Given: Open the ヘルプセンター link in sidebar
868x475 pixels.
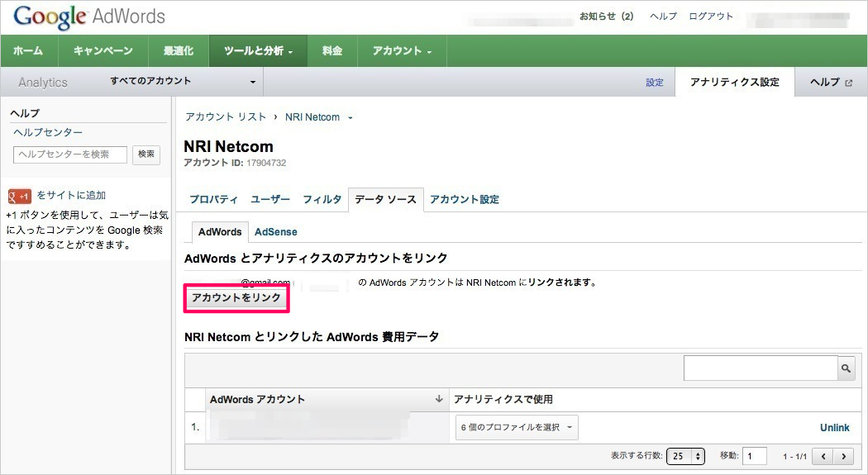Looking at the screenshot, I should pos(48,132).
